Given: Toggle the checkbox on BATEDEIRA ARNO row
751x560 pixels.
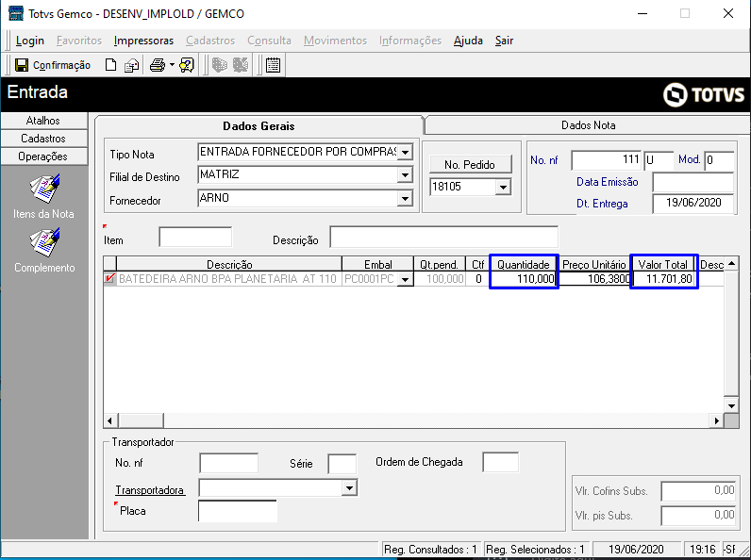Looking at the screenshot, I should coord(109,278).
